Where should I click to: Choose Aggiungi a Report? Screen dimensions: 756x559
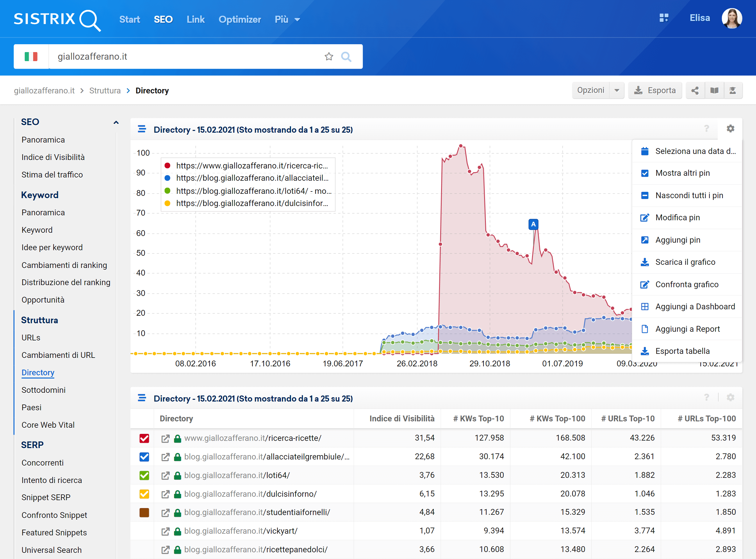pyautogui.click(x=687, y=329)
